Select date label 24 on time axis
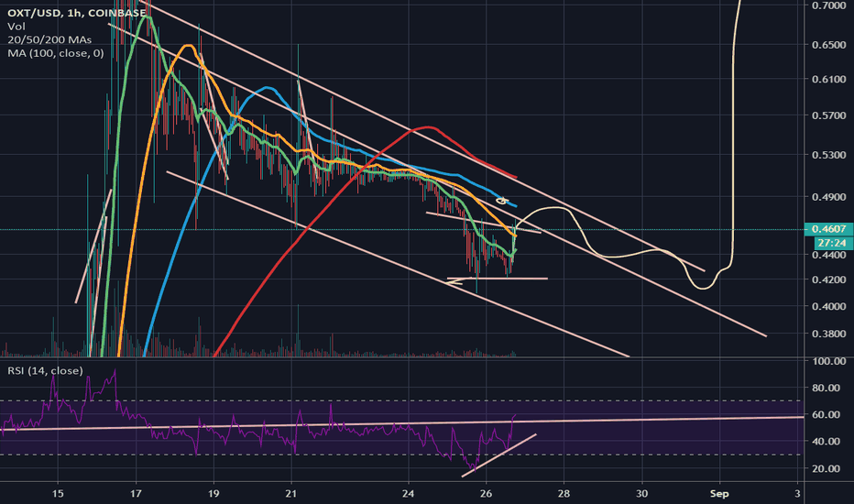 click(409, 494)
